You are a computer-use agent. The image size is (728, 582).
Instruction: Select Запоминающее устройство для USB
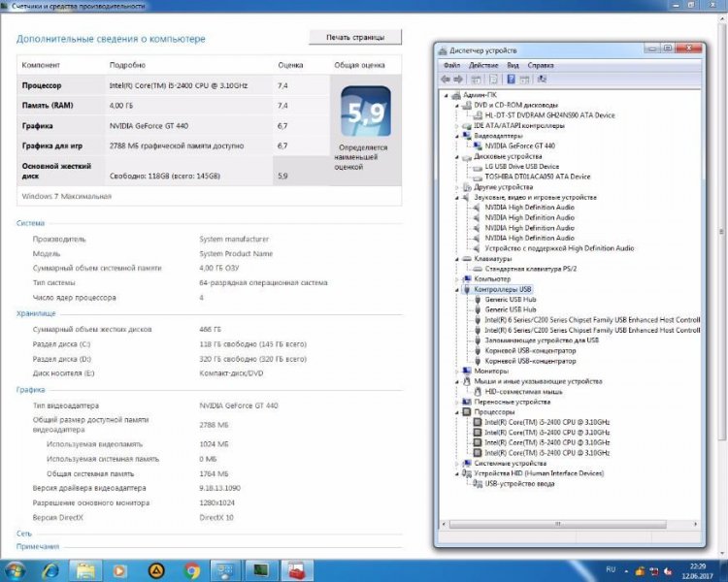coord(542,340)
